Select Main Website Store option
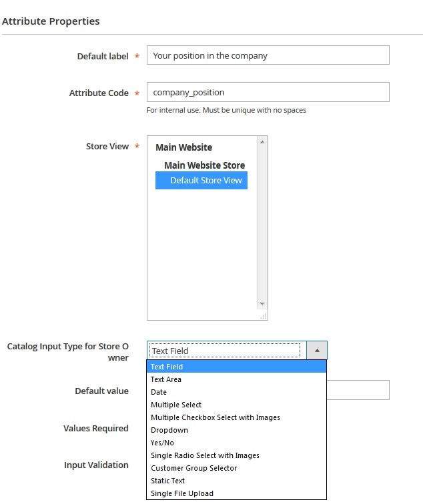Image resolution: width=423 pixels, height=504 pixels. click(x=204, y=165)
